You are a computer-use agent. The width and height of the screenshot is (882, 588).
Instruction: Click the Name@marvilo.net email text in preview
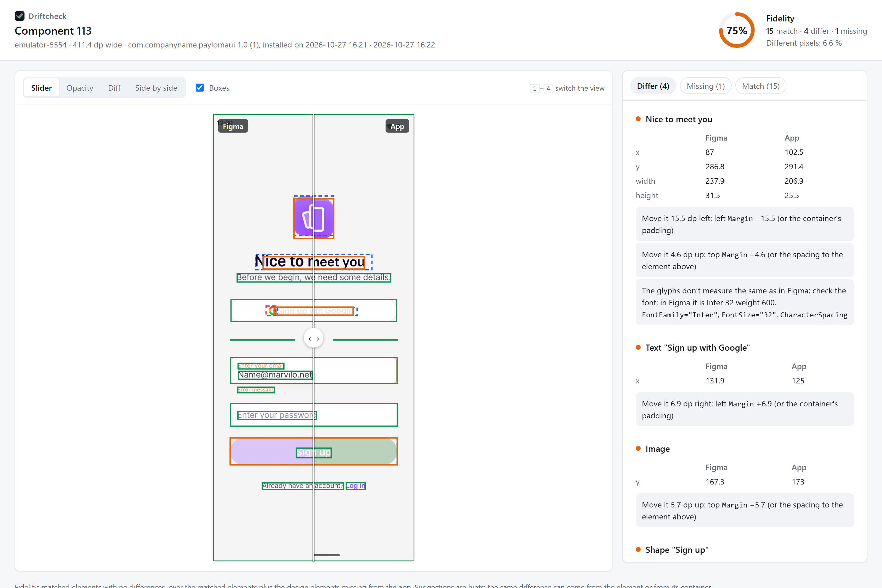pyautogui.click(x=275, y=375)
